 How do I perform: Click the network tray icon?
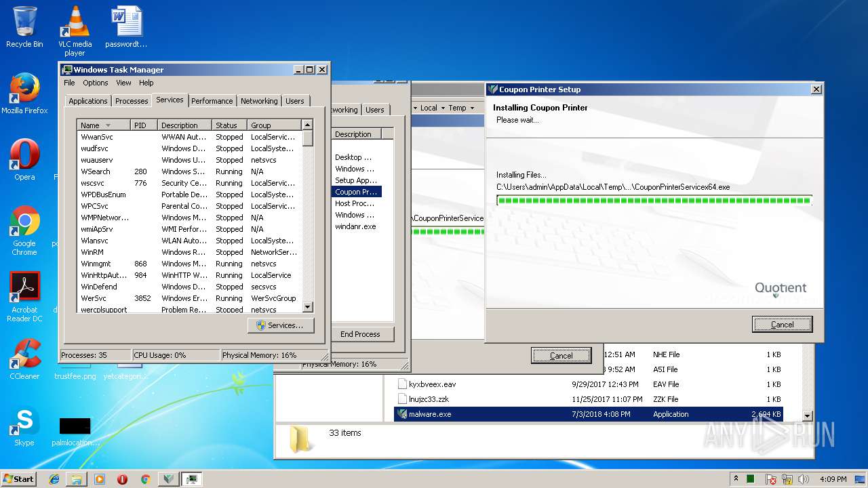(787, 479)
